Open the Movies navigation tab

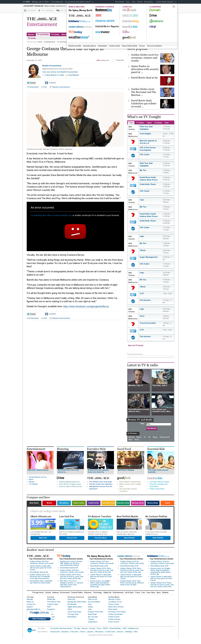tap(31, 34)
